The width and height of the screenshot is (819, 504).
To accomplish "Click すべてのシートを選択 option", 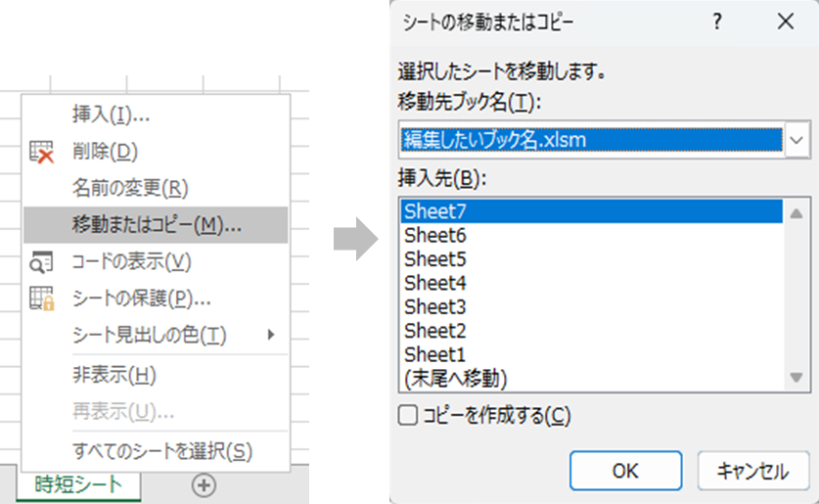I will click(x=162, y=451).
